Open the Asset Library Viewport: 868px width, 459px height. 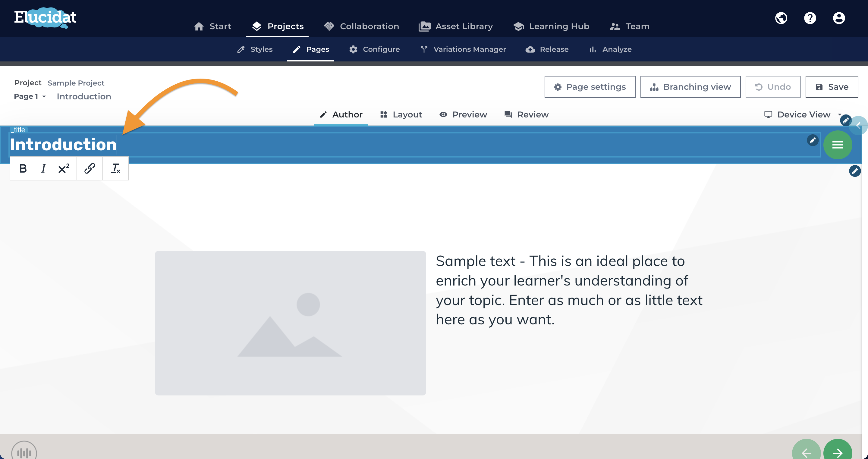[456, 26]
